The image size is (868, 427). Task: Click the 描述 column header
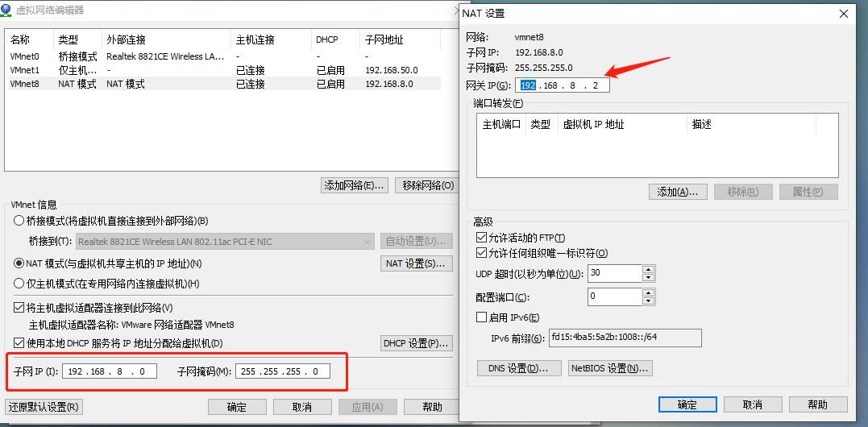pyautogui.click(x=751, y=124)
